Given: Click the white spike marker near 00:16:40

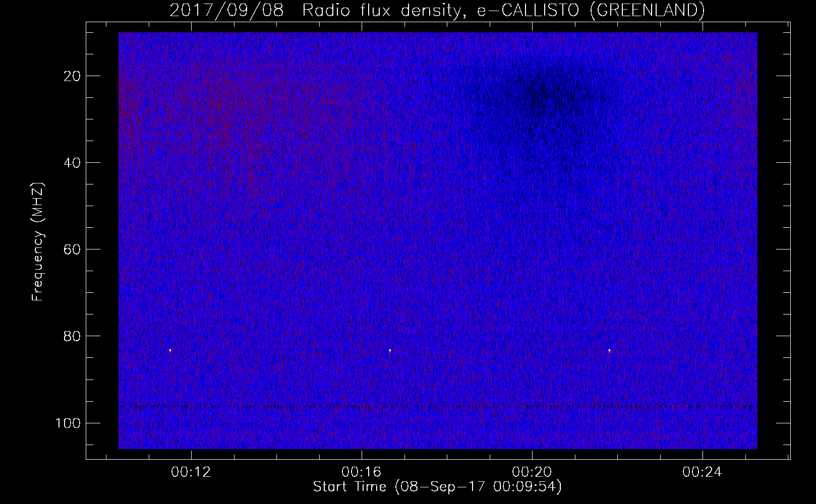Looking at the screenshot, I should pos(390,350).
